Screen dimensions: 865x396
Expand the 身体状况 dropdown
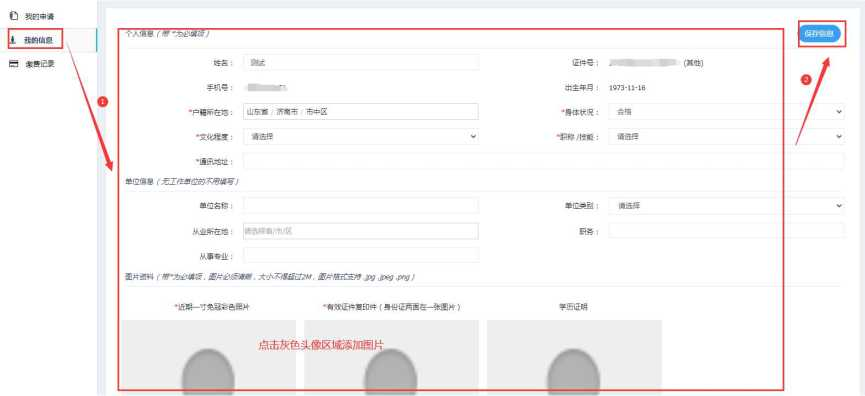pos(727,111)
